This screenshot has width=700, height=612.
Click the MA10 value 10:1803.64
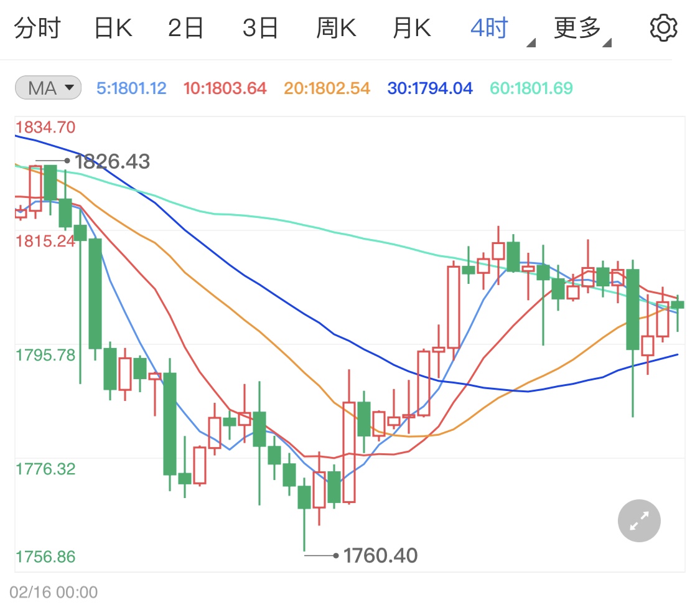pyautogui.click(x=225, y=88)
